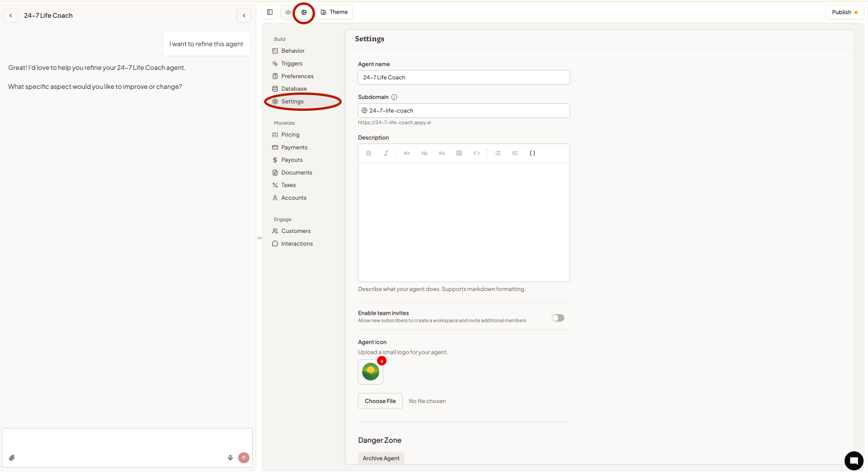Go to the Payouts page
The height and width of the screenshot is (473, 868).
pos(292,160)
